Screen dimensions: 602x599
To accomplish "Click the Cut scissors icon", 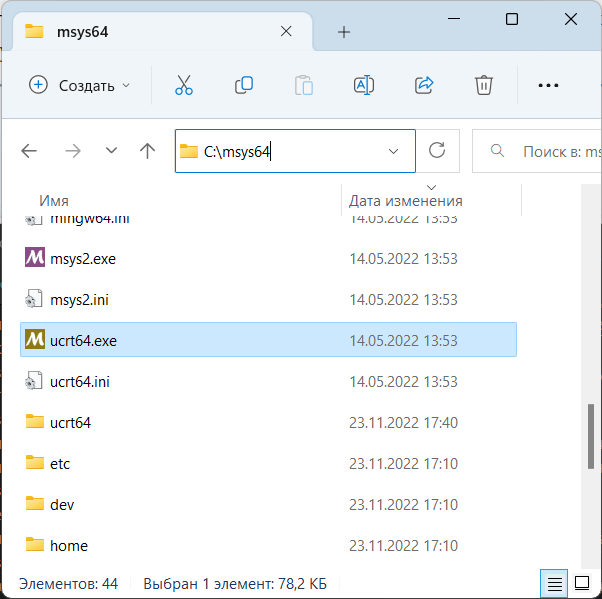I will click(x=184, y=85).
